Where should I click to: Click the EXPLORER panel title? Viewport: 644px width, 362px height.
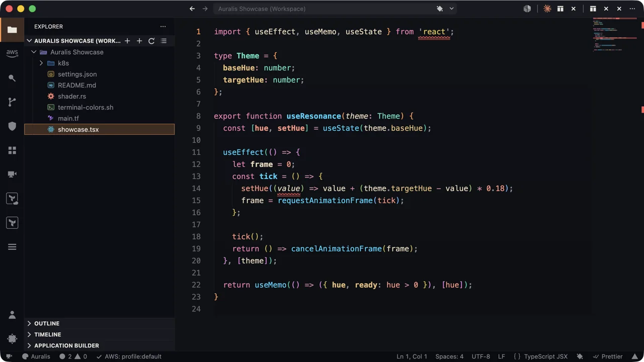(49, 27)
